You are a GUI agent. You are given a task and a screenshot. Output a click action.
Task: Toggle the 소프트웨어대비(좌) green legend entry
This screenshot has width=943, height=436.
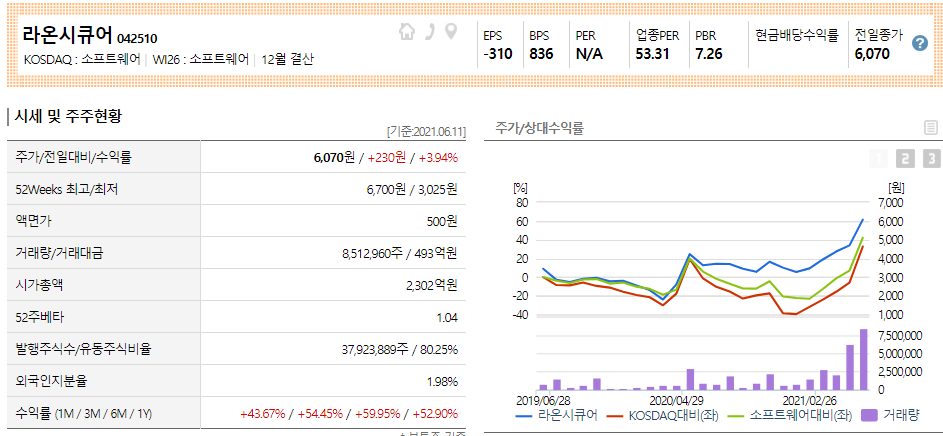tap(790, 415)
